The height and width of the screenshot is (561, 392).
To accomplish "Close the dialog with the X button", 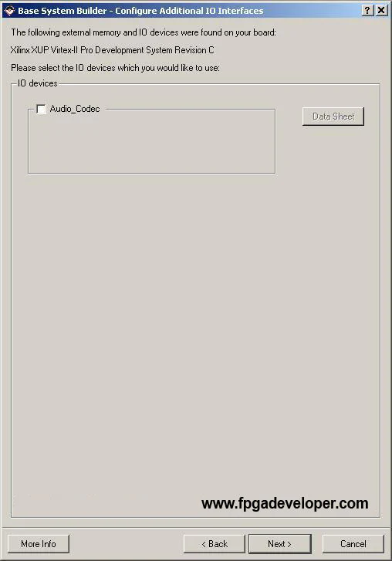I will pos(381,10).
